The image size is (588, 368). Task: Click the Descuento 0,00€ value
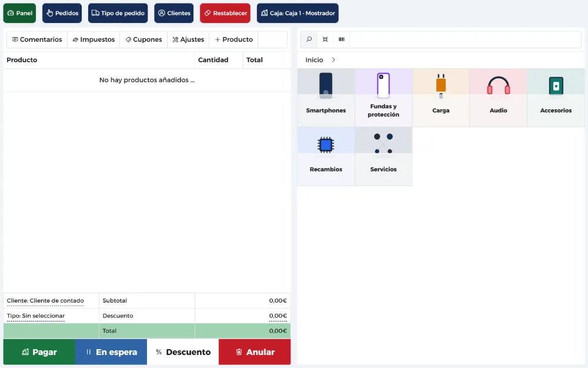(x=278, y=316)
